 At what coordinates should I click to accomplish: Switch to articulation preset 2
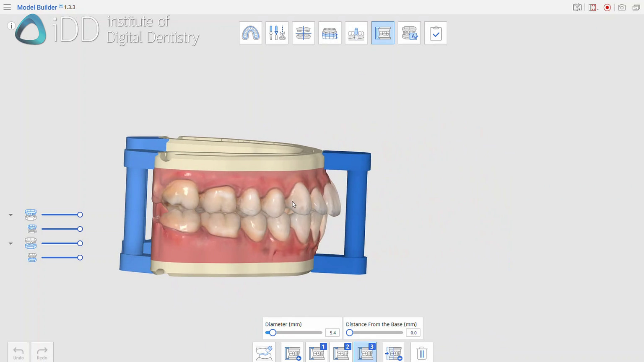coord(341,352)
